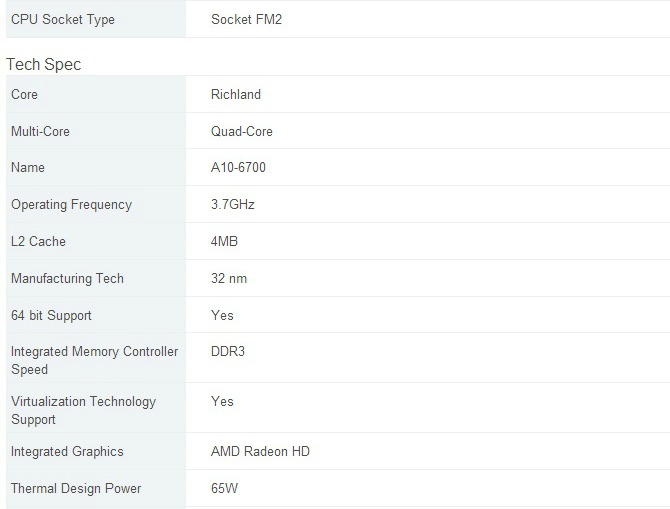Image resolution: width=670 pixels, height=509 pixels.
Task: Select the "Operating Frequency" label
Action: click(x=71, y=205)
